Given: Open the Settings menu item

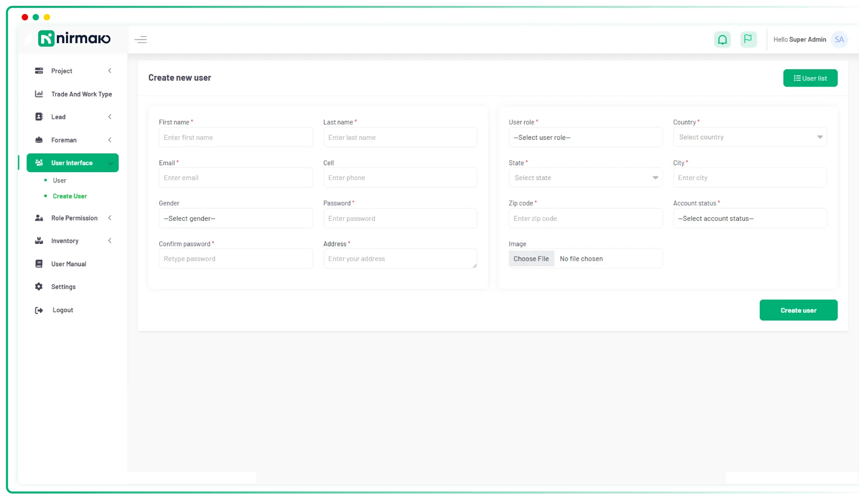Looking at the screenshot, I should point(63,287).
